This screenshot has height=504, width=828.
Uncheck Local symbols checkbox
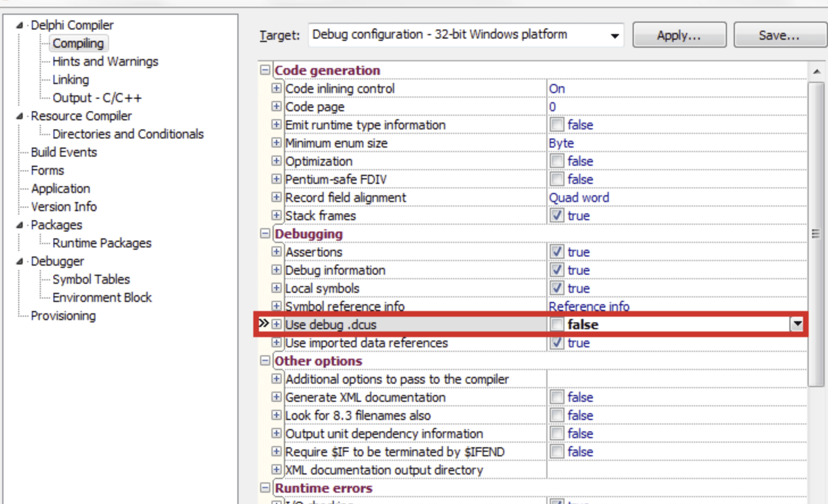(557, 288)
